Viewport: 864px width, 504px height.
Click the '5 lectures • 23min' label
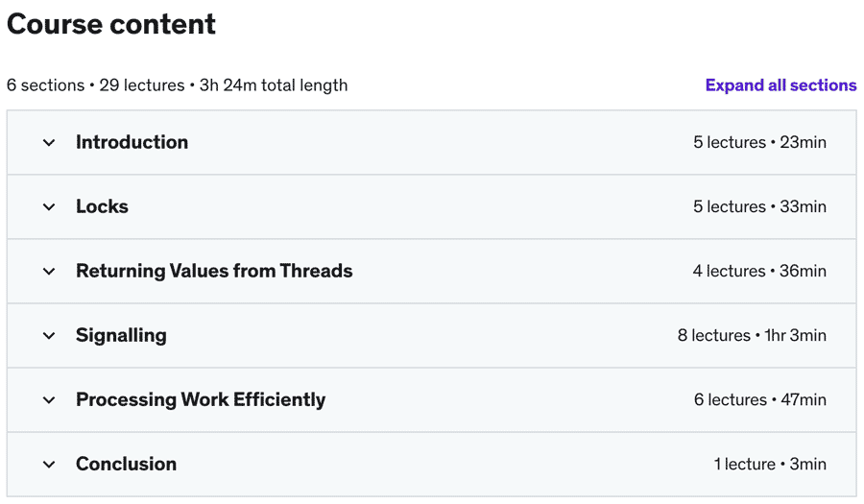click(x=759, y=142)
